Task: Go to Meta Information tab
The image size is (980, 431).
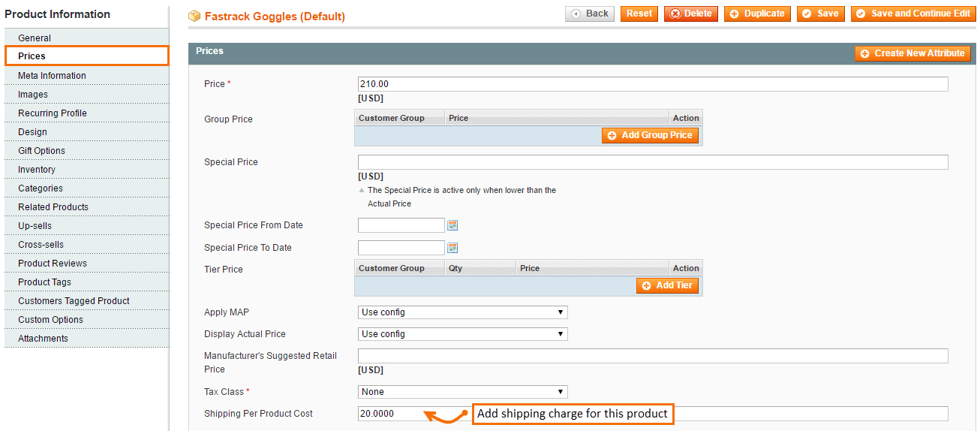Action: [x=86, y=75]
